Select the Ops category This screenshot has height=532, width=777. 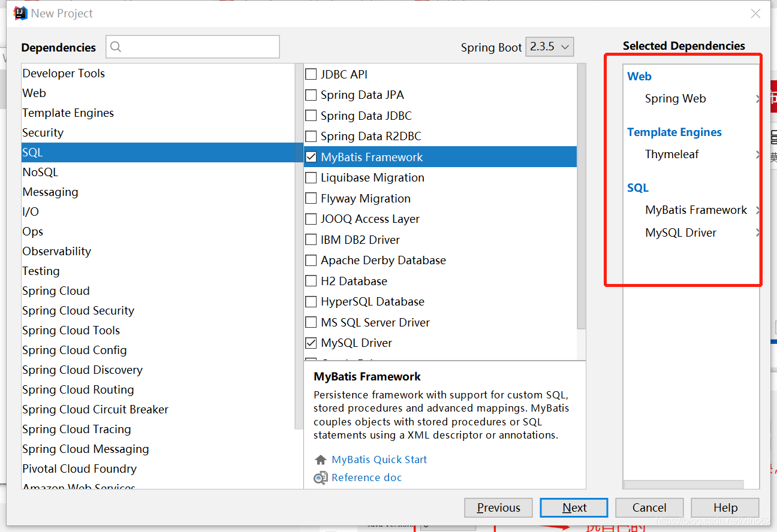point(158,231)
